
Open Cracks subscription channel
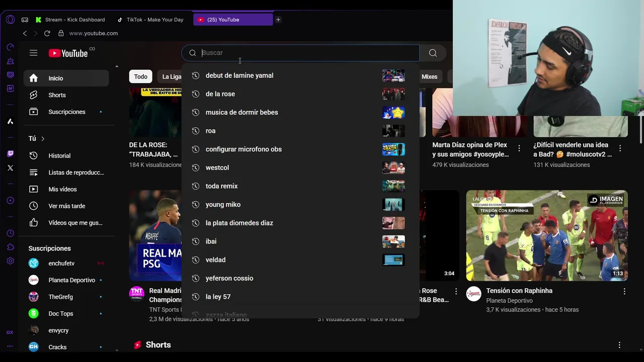click(66, 347)
